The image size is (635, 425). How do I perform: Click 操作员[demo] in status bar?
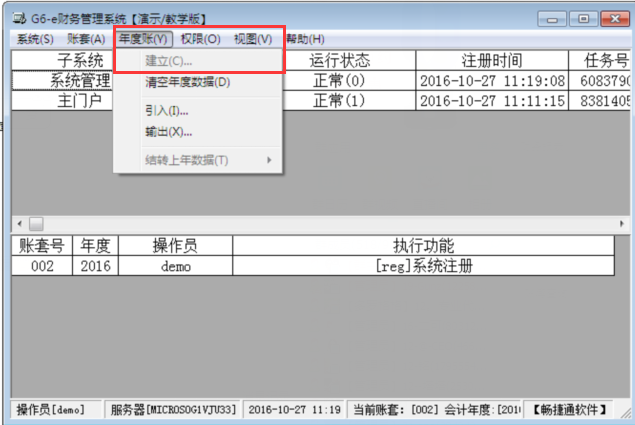click(55, 409)
